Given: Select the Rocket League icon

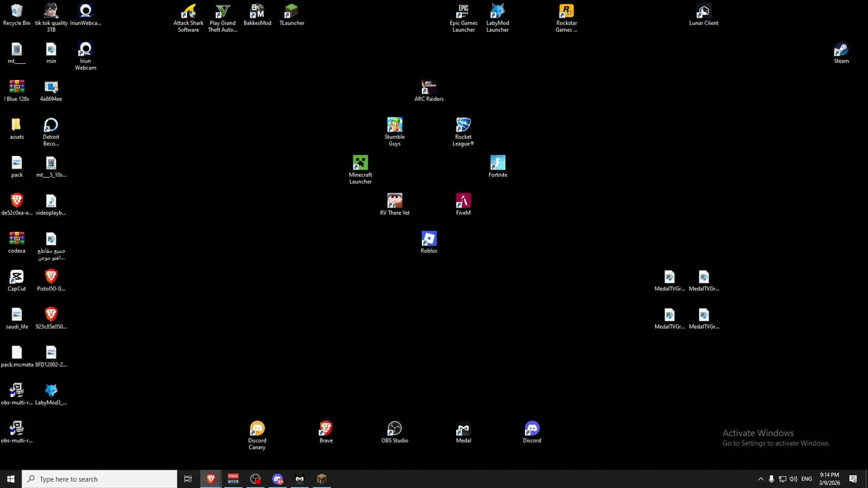Looking at the screenshot, I should pos(463,132).
